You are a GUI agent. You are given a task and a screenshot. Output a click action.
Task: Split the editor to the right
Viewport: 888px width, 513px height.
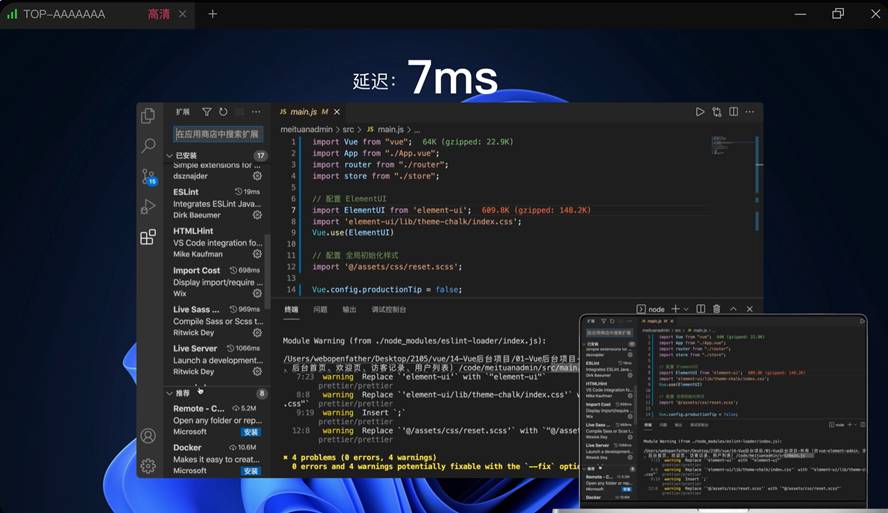coord(733,112)
